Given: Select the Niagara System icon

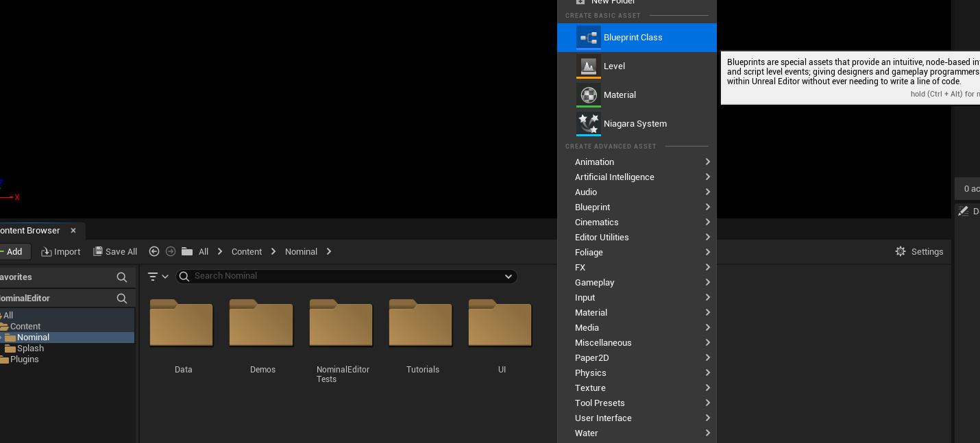Looking at the screenshot, I should [x=589, y=124].
